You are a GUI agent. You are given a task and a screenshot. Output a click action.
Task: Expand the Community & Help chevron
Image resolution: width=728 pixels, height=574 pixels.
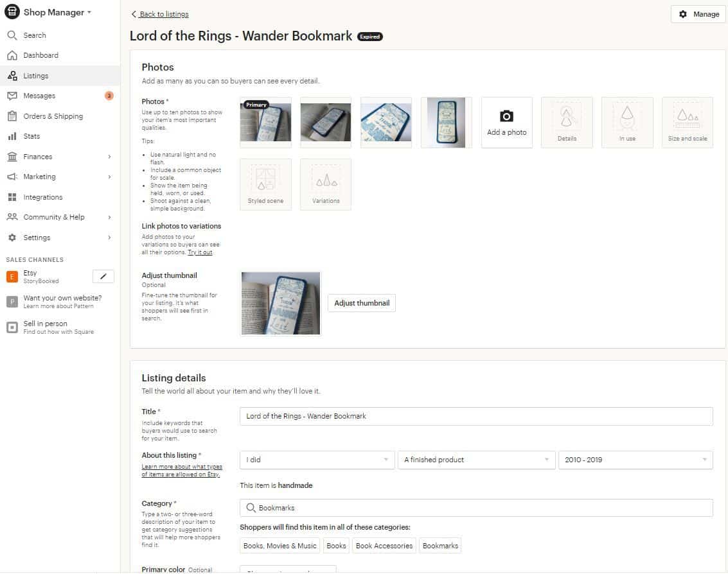tap(110, 217)
